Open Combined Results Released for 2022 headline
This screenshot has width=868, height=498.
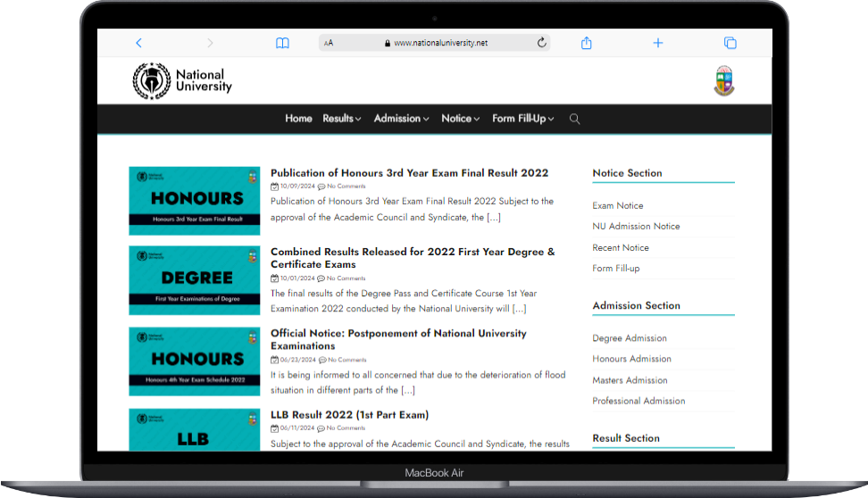pyautogui.click(x=413, y=258)
